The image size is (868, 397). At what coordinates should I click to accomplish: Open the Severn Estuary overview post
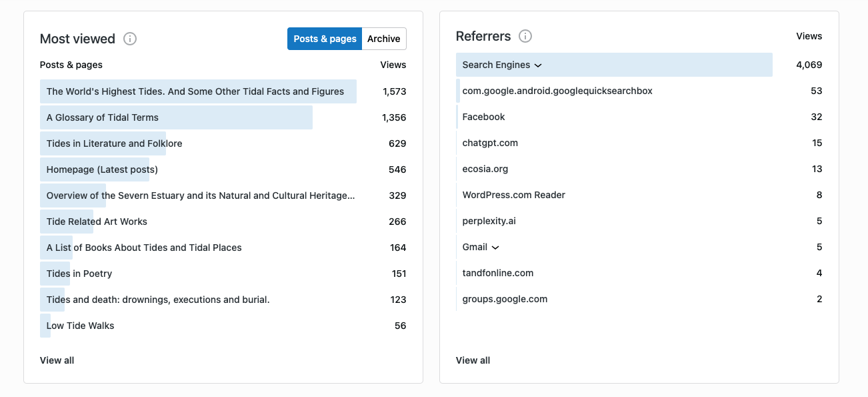pyautogui.click(x=200, y=195)
